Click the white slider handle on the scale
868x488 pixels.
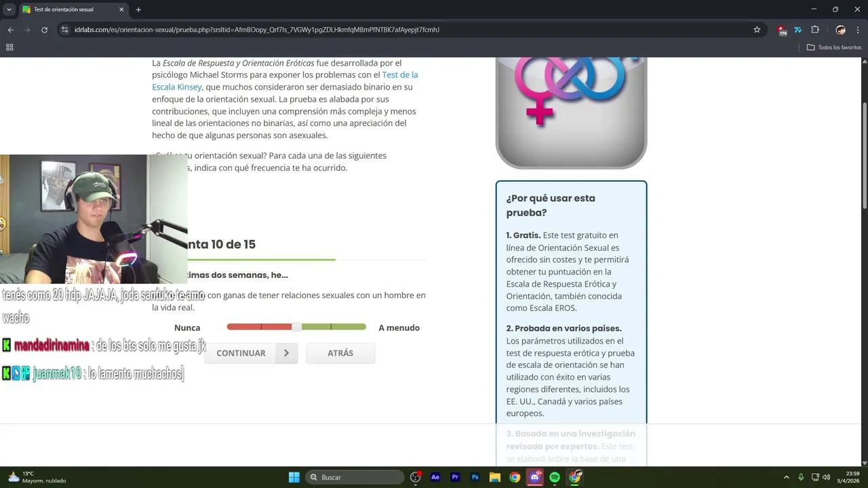[296, 327]
